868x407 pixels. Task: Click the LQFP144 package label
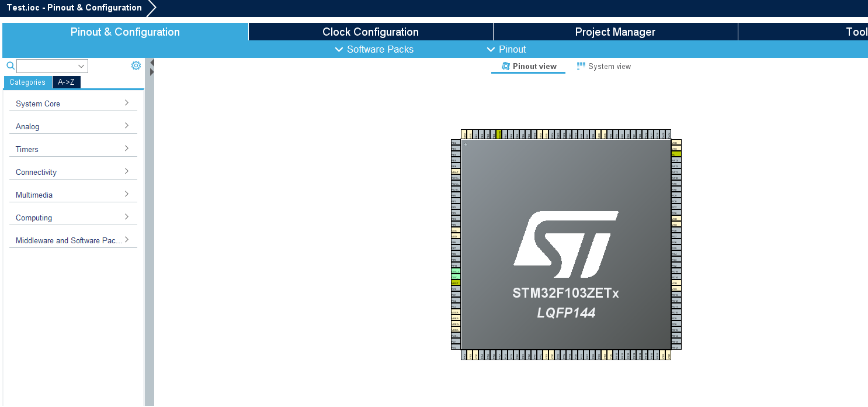[566, 313]
